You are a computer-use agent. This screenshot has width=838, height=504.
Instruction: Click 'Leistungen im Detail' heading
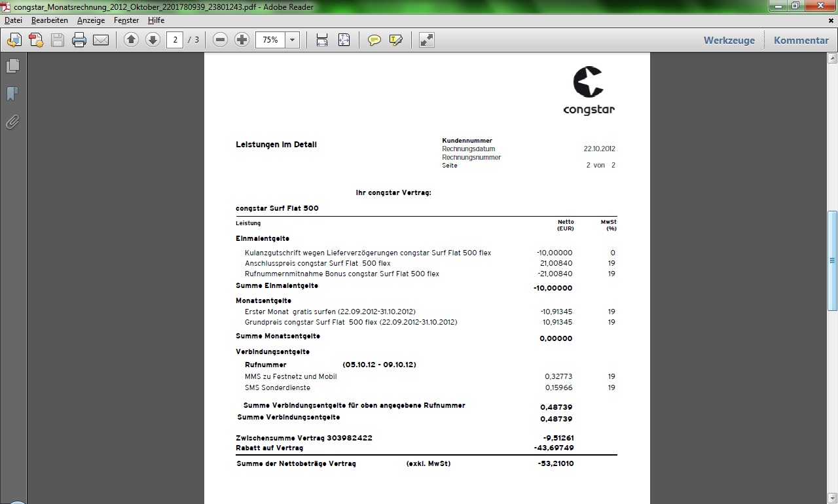point(276,144)
